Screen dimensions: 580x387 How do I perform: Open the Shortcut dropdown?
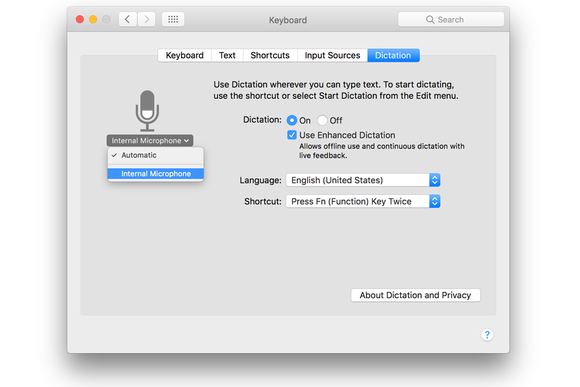pos(363,202)
